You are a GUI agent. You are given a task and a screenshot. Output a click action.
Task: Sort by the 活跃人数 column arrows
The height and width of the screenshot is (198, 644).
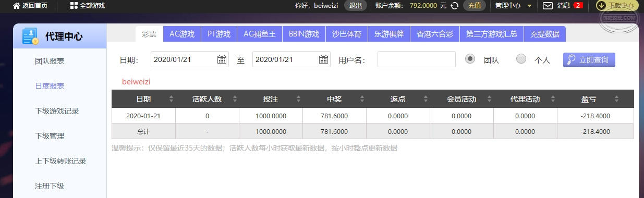(235, 99)
